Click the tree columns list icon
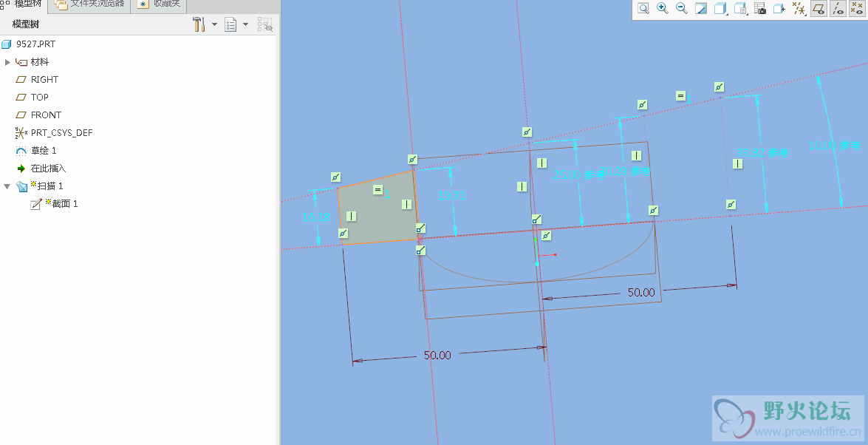Screen dimensions: 868x445 pos(230,24)
